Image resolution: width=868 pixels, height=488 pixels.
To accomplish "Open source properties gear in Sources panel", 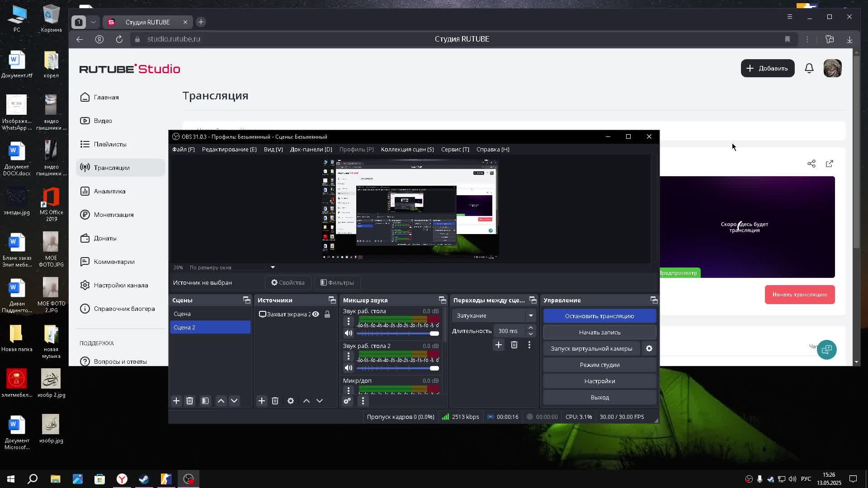I will coord(291,401).
